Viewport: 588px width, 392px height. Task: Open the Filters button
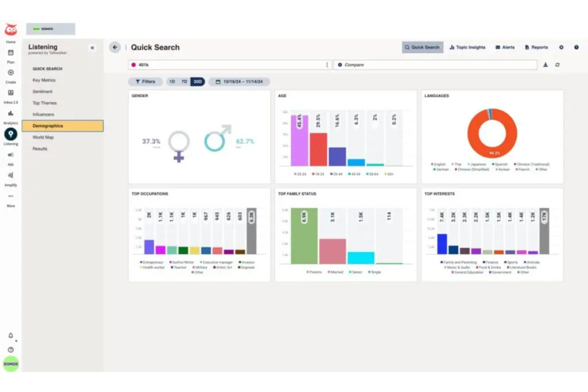pyautogui.click(x=145, y=82)
